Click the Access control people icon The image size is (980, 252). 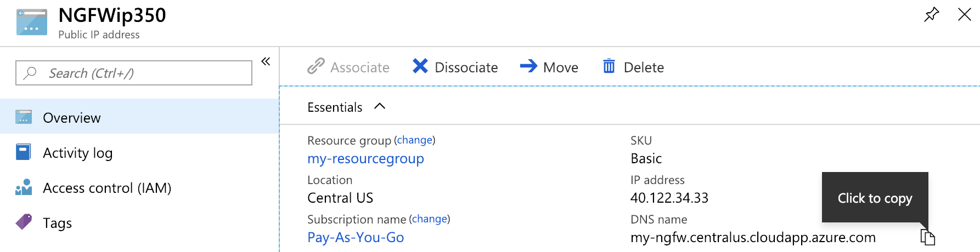click(x=24, y=187)
